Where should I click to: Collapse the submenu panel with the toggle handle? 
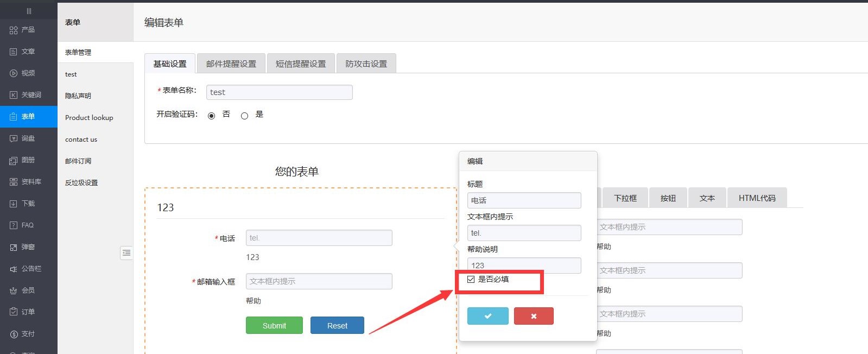point(126,252)
